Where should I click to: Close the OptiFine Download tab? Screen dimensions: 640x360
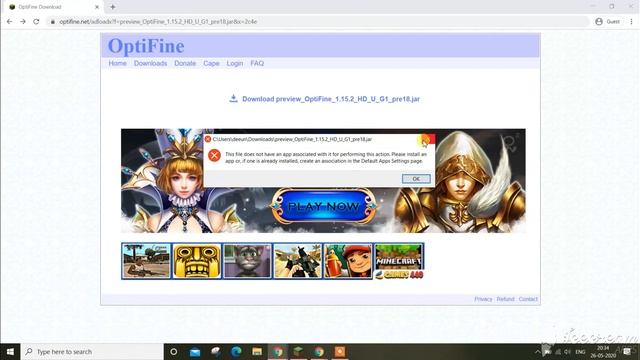tap(97, 7)
